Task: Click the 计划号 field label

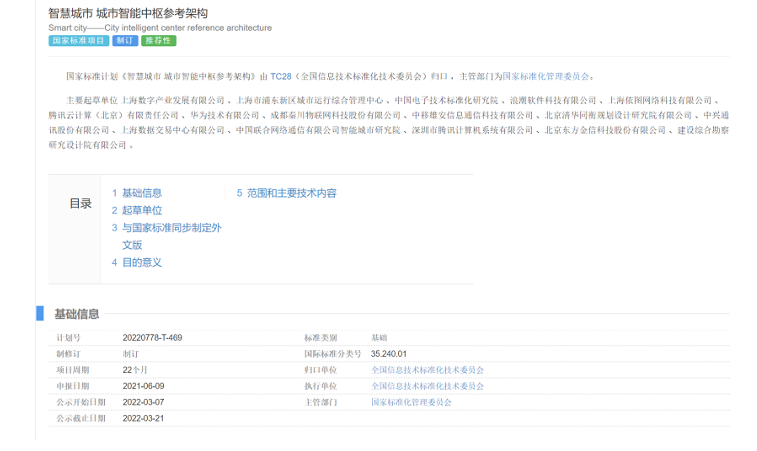Action: point(68,338)
